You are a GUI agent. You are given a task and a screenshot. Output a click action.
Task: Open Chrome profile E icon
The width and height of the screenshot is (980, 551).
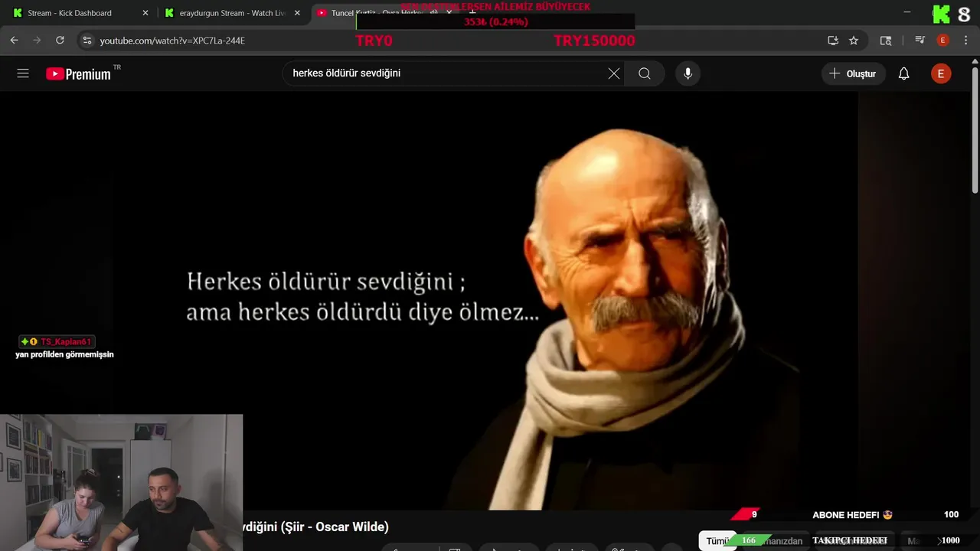(943, 41)
